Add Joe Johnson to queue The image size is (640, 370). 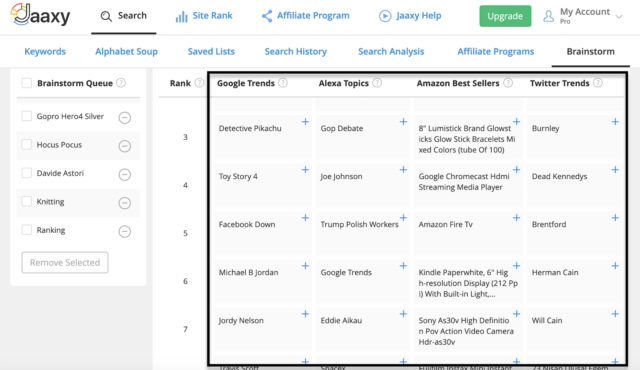(403, 170)
